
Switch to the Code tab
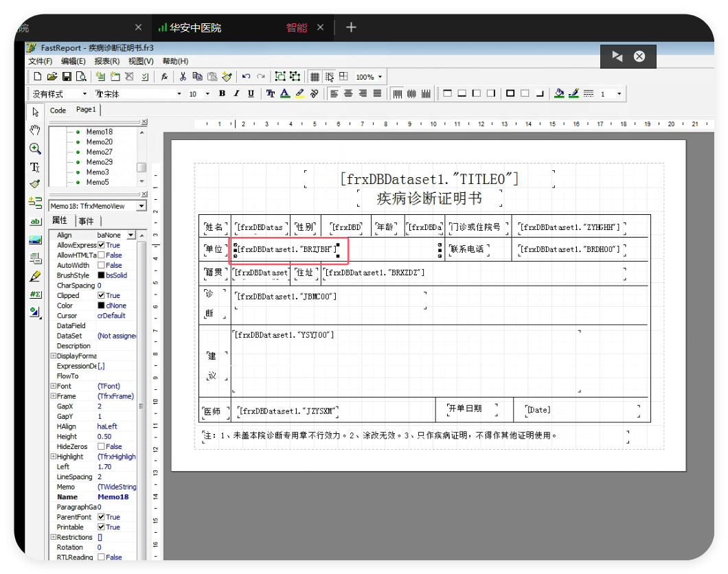pyautogui.click(x=58, y=111)
